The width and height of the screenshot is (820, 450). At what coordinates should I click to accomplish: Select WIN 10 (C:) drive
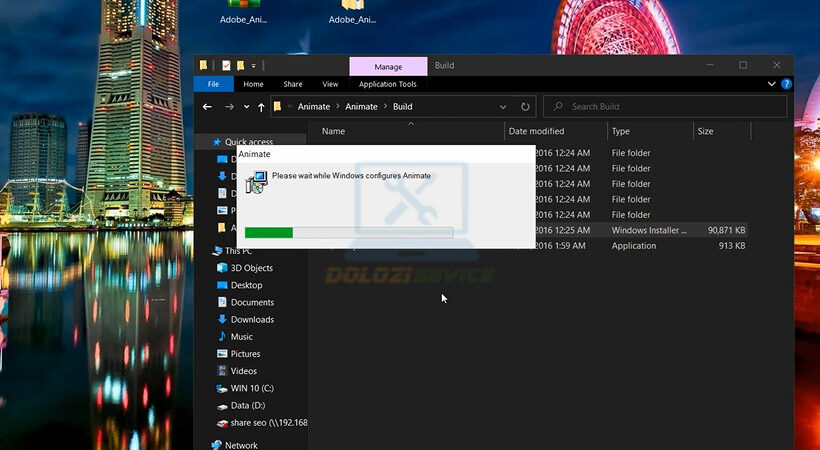(252, 388)
